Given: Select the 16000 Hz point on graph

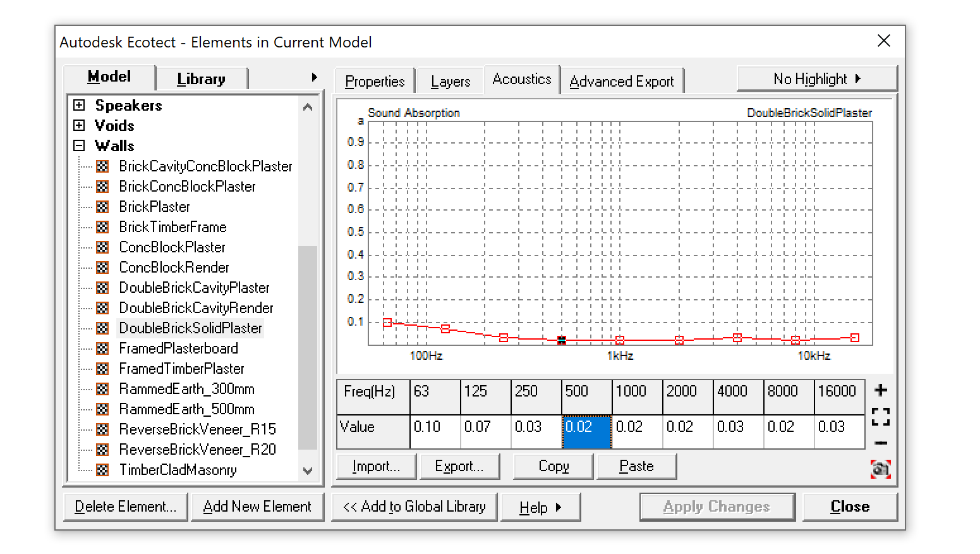Looking at the screenshot, I should pyautogui.click(x=854, y=338).
